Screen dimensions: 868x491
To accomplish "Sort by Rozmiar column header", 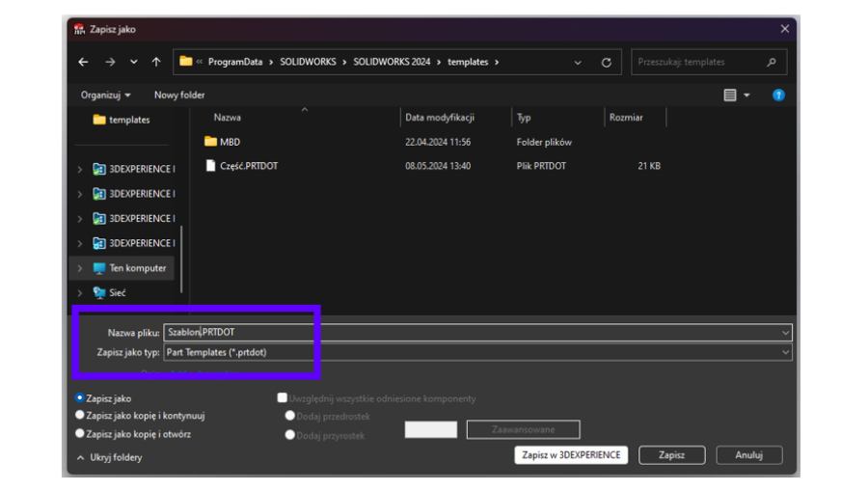I will (626, 118).
